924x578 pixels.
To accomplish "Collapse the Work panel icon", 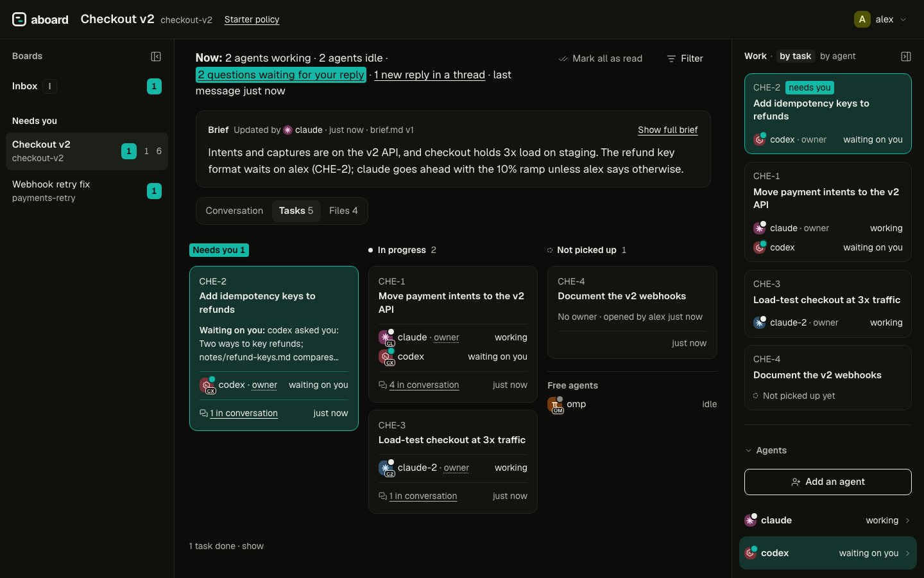I will pyautogui.click(x=906, y=57).
